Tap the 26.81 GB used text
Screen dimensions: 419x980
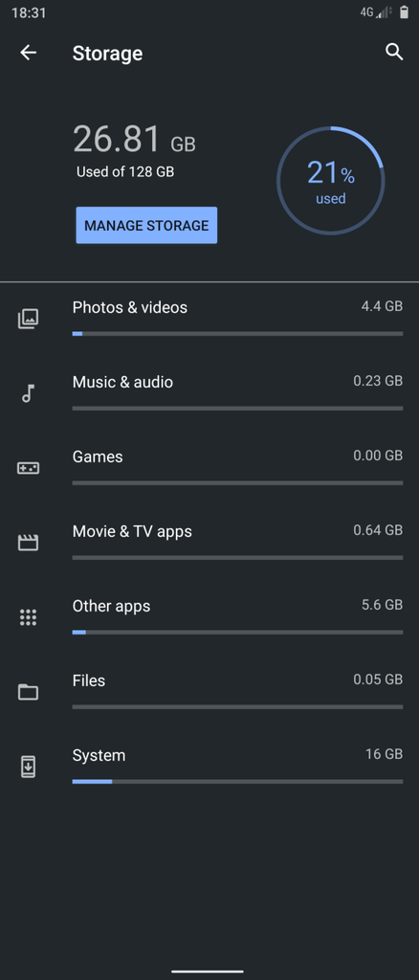tap(134, 140)
